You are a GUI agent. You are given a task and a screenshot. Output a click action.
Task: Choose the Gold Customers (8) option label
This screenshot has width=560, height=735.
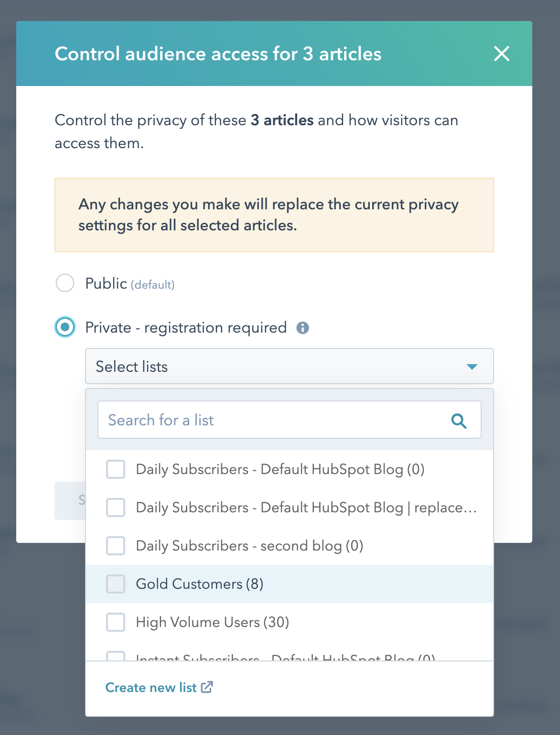(200, 584)
